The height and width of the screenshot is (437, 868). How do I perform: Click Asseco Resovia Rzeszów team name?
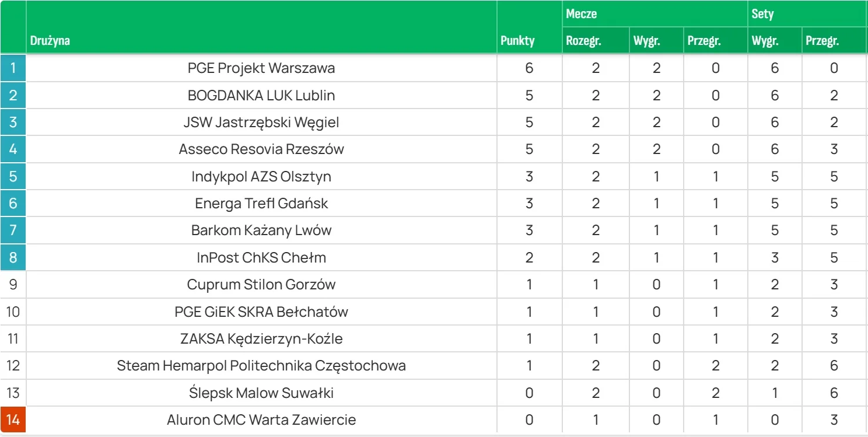(x=261, y=149)
